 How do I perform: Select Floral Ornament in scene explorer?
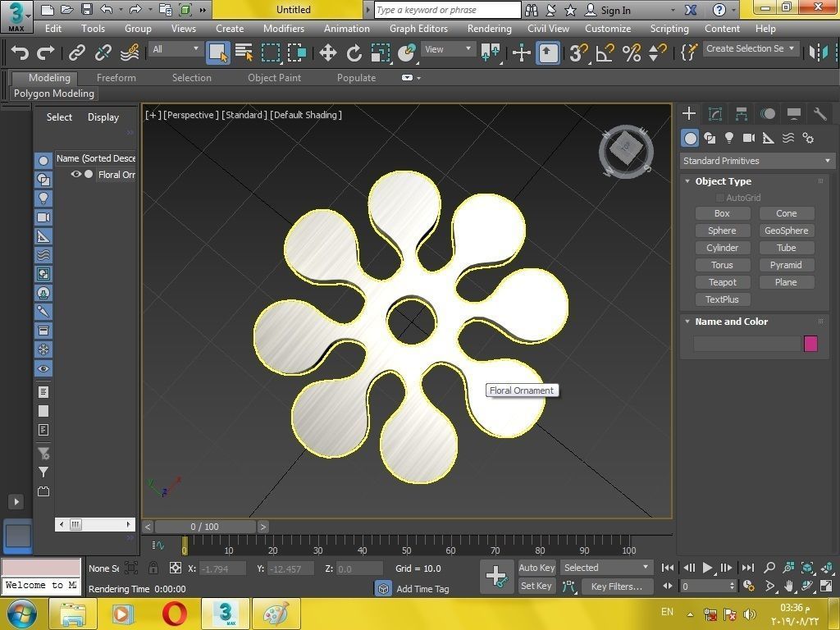point(116,175)
